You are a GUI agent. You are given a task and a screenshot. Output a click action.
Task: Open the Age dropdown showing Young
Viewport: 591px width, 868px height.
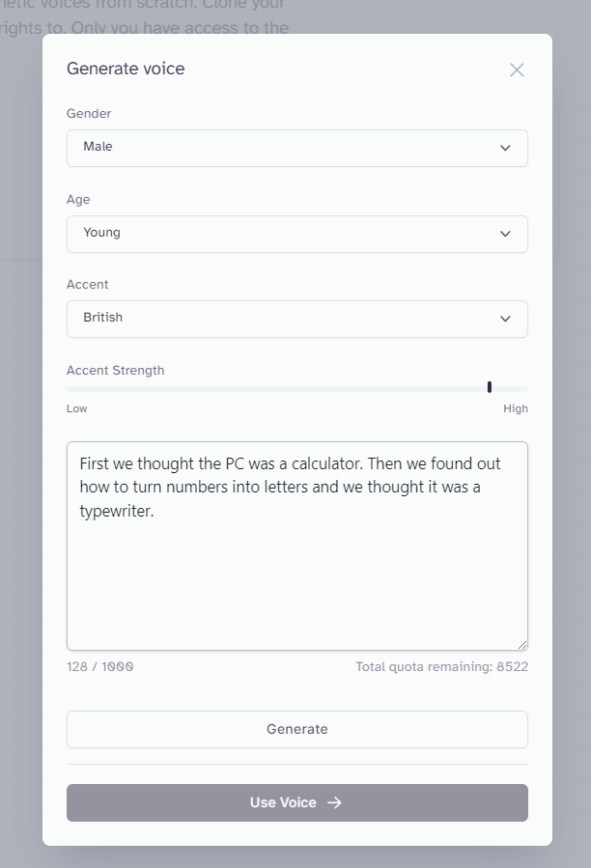click(x=296, y=234)
